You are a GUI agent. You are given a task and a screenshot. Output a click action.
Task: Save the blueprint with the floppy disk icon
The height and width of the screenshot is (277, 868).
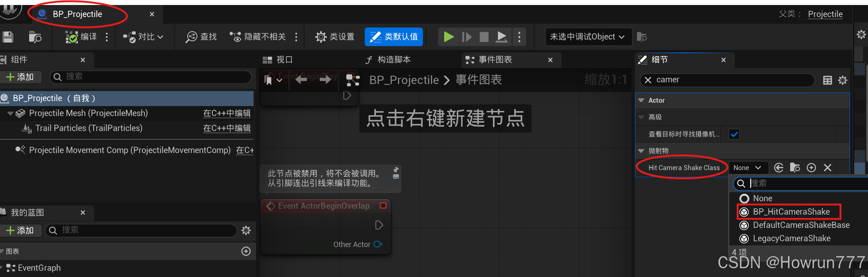coord(8,37)
